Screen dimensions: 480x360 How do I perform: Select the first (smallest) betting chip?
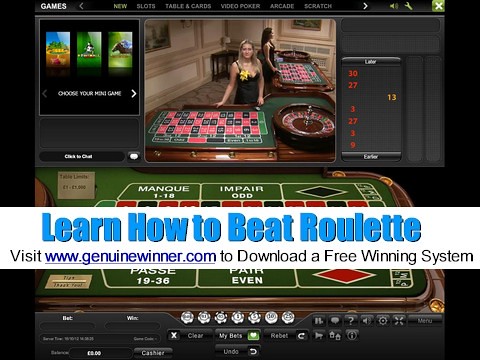[x=187, y=317]
